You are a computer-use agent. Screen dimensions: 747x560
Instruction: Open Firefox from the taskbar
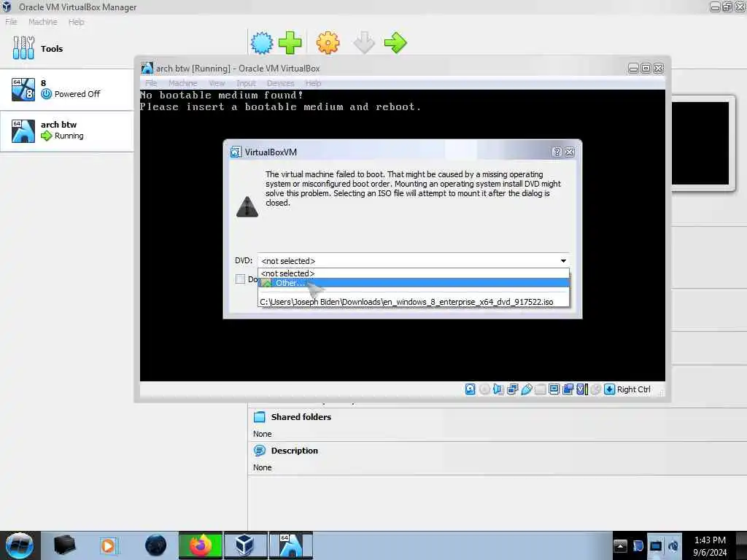tap(201, 545)
